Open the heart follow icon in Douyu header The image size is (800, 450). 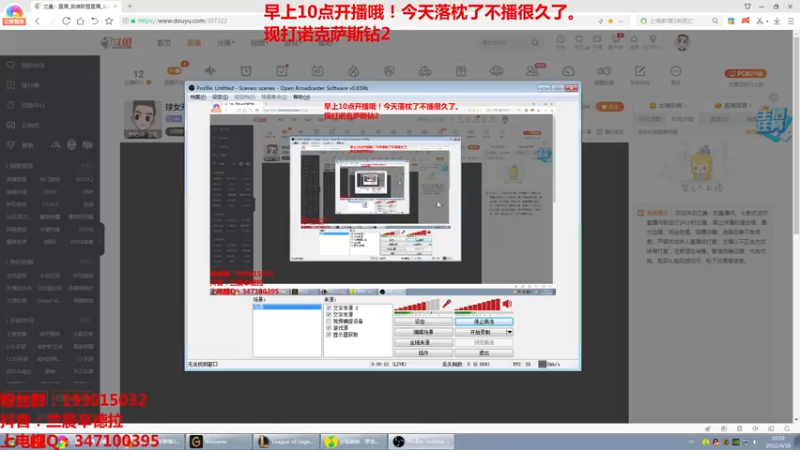click(x=579, y=39)
